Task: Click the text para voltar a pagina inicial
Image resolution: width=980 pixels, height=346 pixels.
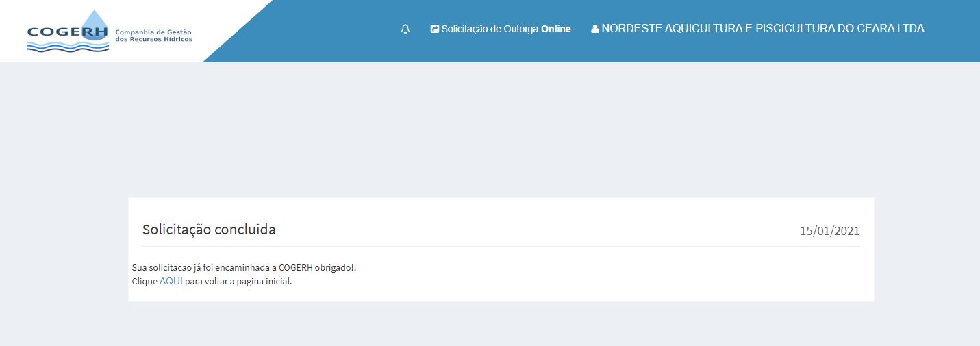Action: pyautogui.click(x=238, y=281)
